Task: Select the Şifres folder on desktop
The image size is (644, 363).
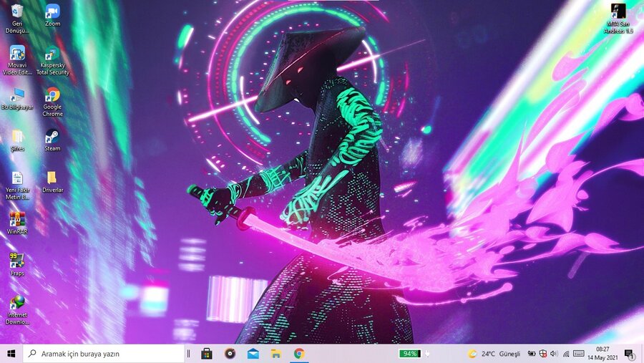Action: 17,140
